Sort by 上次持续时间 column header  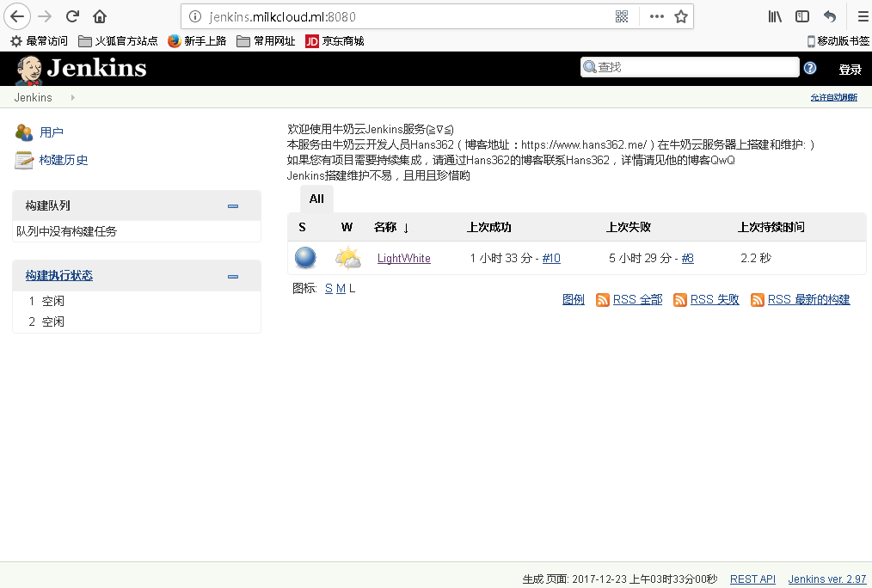[x=771, y=227]
